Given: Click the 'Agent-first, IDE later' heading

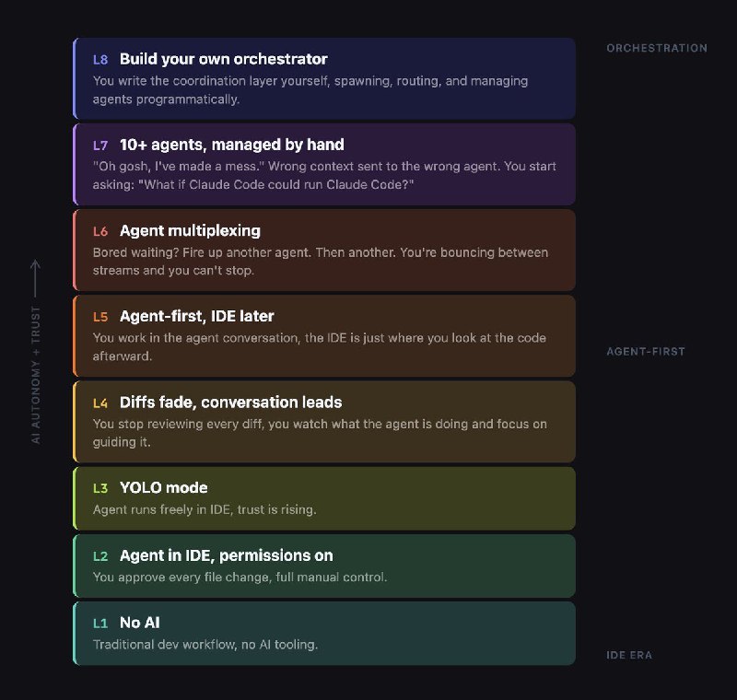Looking at the screenshot, I should (196, 316).
